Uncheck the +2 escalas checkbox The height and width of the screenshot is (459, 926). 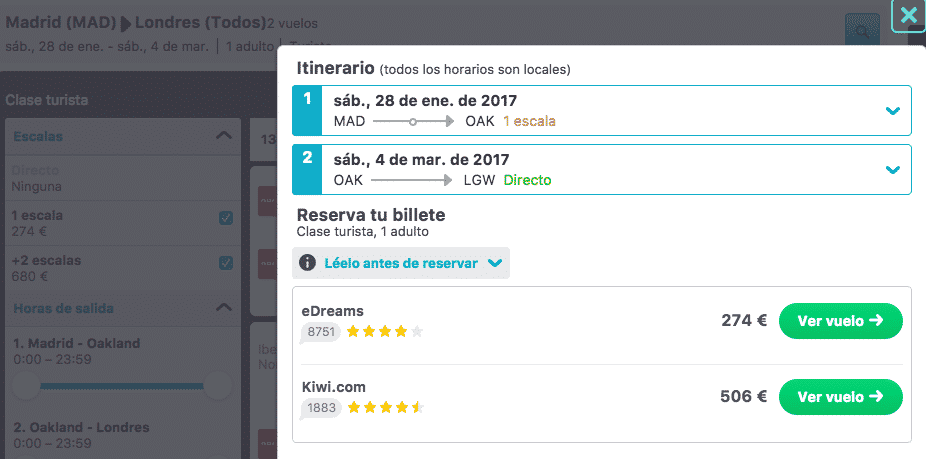[226, 263]
